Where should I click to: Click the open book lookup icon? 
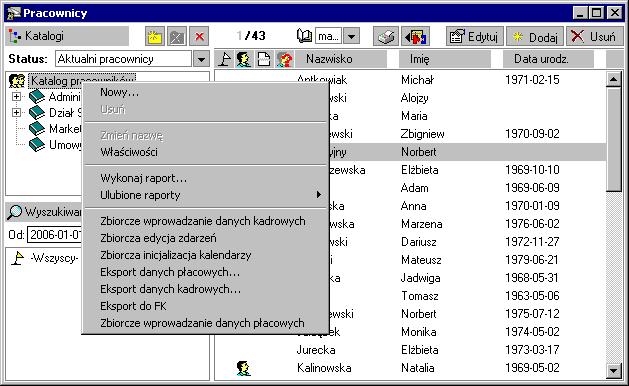tap(304, 36)
